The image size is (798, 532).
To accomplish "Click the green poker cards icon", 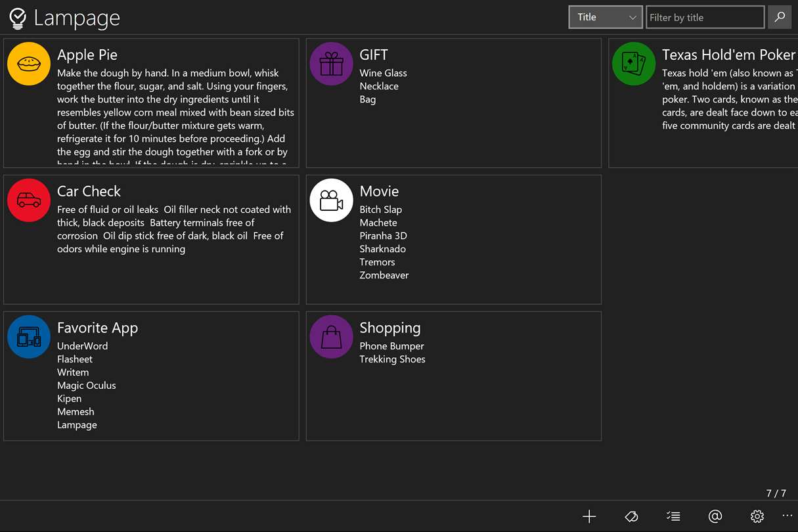I will (634, 64).
